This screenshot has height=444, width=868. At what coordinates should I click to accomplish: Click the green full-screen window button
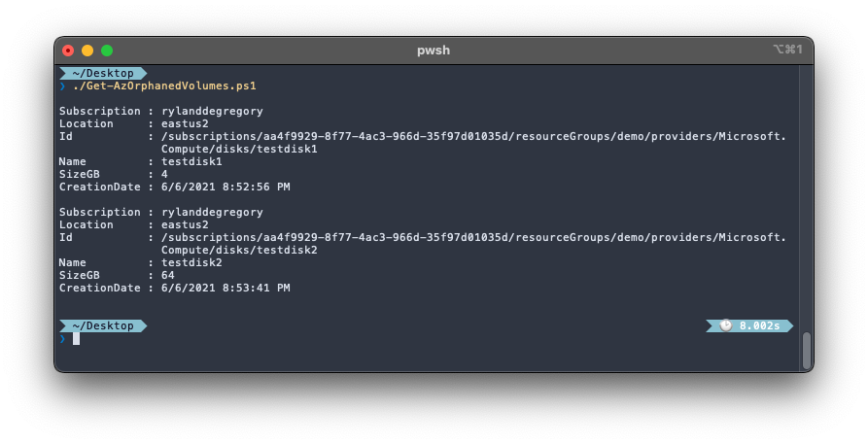(x=107, y=51)
